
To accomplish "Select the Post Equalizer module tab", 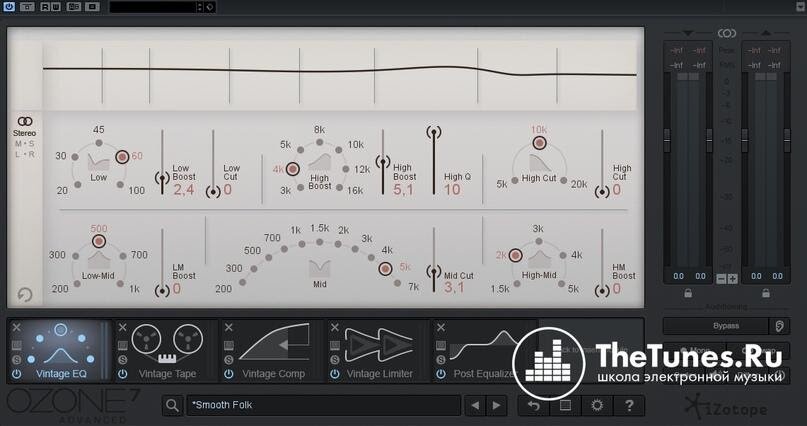I will coord(484,351).
